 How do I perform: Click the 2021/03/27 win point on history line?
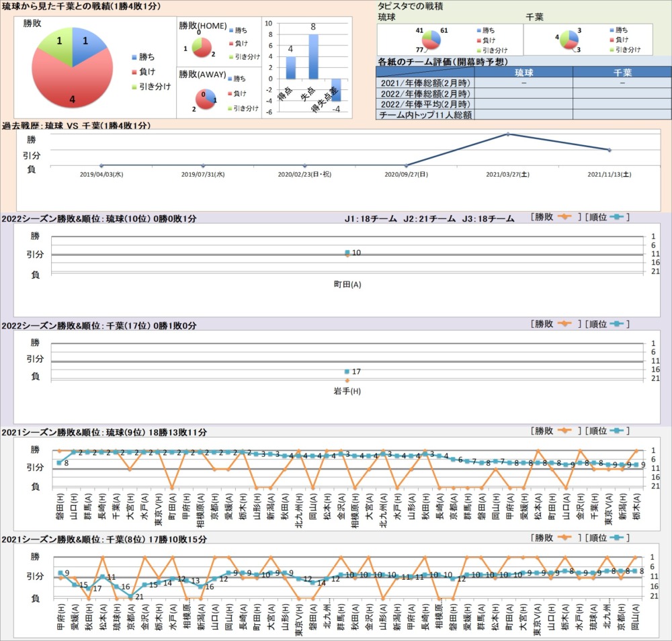click(x=508, y=134)
